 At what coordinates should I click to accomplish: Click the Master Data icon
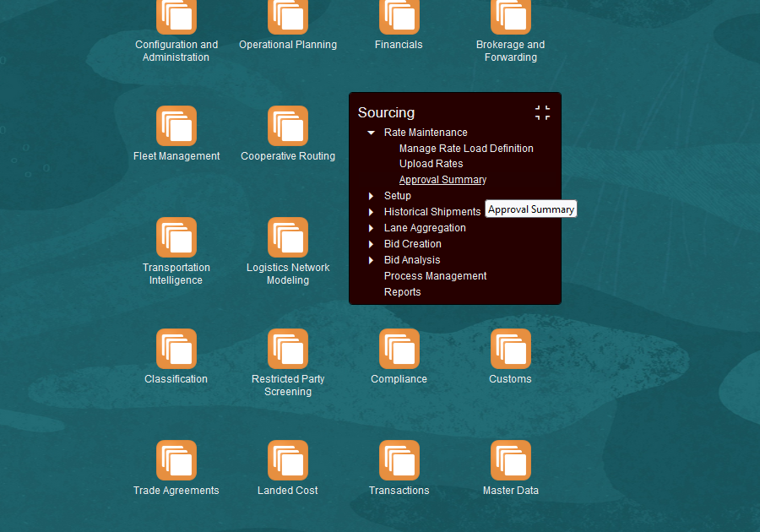pyautogui.click(x=511, y=460)
